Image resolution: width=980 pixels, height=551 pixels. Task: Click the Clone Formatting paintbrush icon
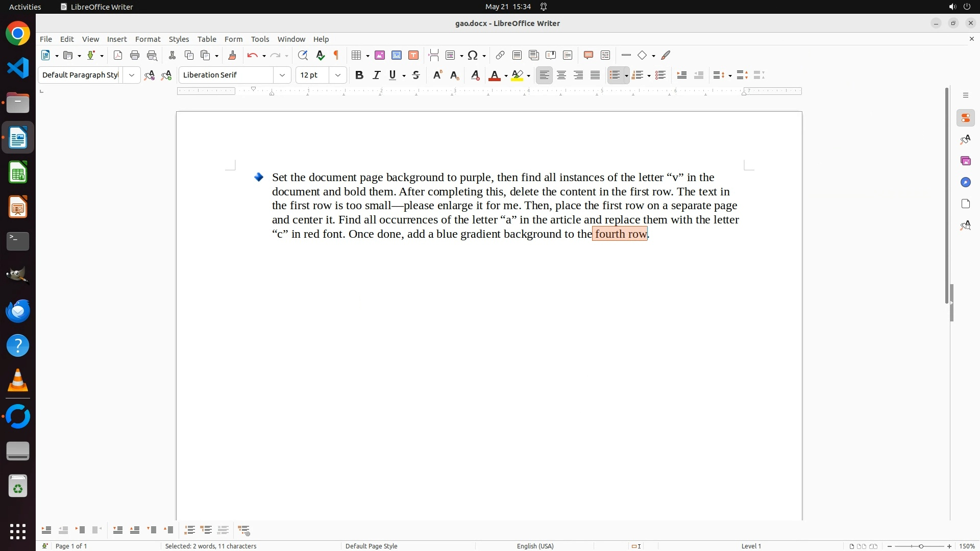pyautogui.click(x=232, y=56)
